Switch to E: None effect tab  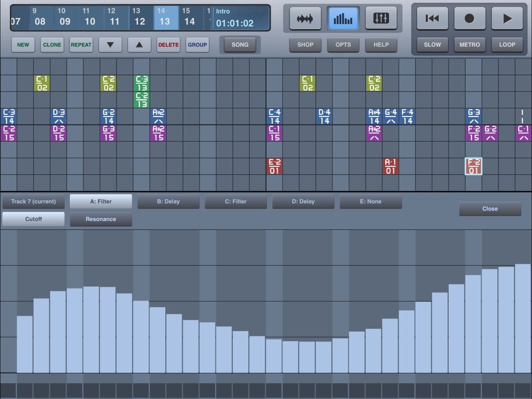pos(371,201)
